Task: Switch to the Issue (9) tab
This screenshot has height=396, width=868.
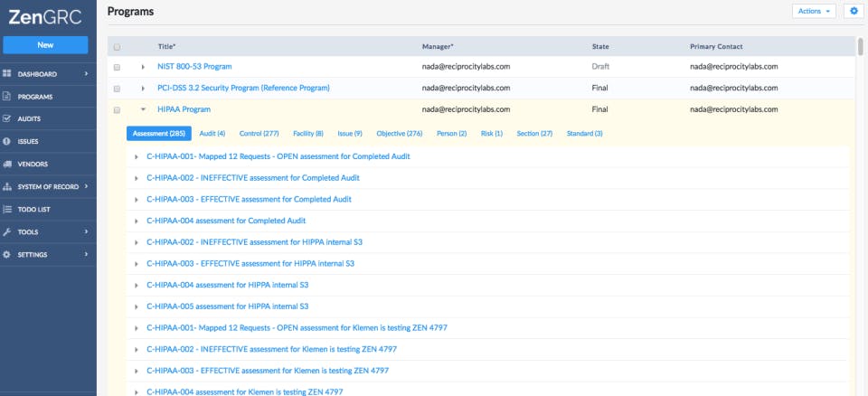Action: pos(350,134)
